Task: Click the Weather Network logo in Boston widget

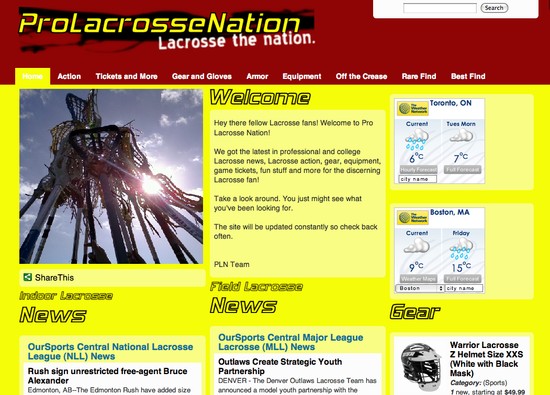Action: 412,217
